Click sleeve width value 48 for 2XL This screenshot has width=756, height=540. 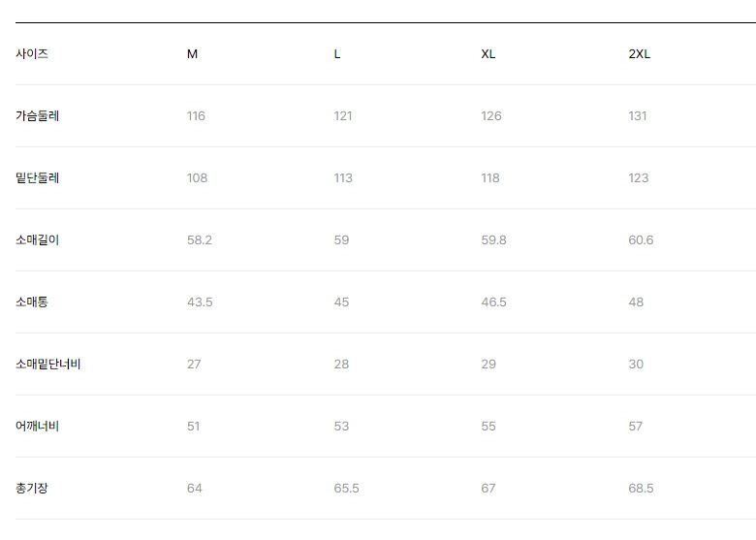click(x=636, y=302)
